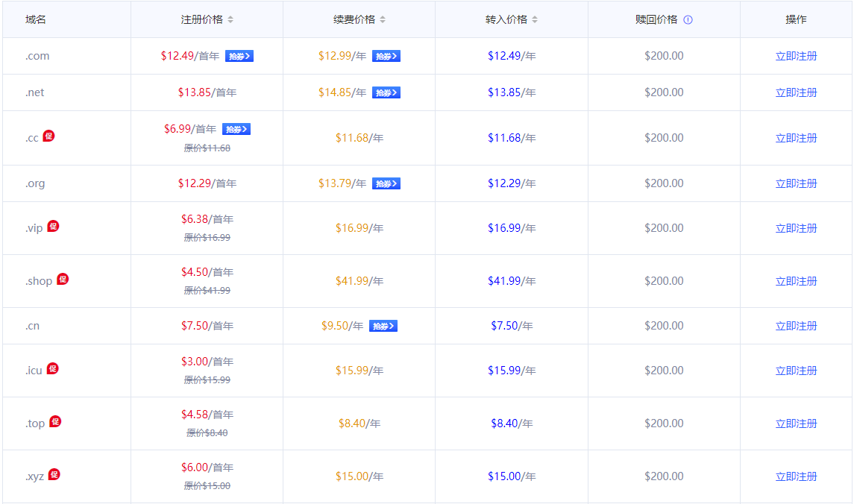The image size is (854, 504).
Task: Sort by transfer-in price column
Action: point(535,20)
